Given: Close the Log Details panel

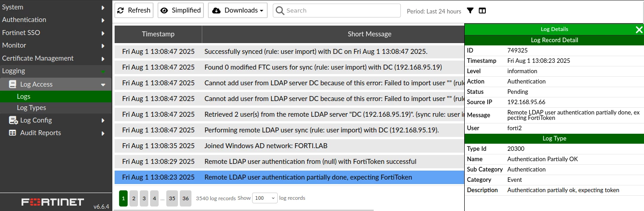Looking at the screenshot, I should click(639, 30).
